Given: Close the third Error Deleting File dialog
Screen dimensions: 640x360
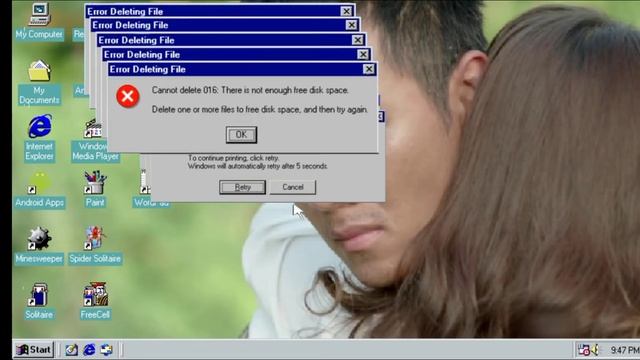Looking at the screenshot, I should click(357, 40).
